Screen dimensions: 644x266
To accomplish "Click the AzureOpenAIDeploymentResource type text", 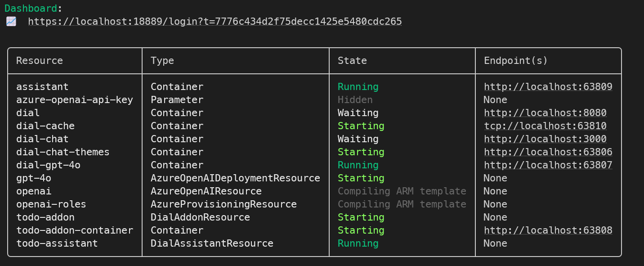I will [x=235, y=178].
